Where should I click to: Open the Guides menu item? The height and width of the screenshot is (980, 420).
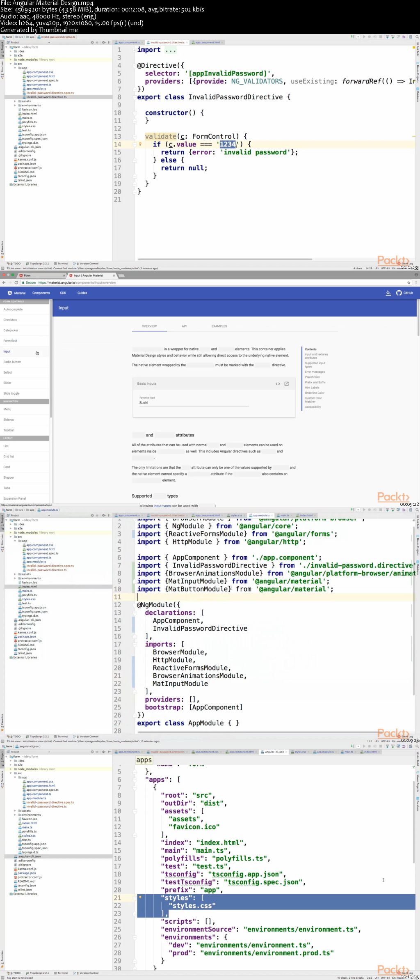tap(82, 293)
